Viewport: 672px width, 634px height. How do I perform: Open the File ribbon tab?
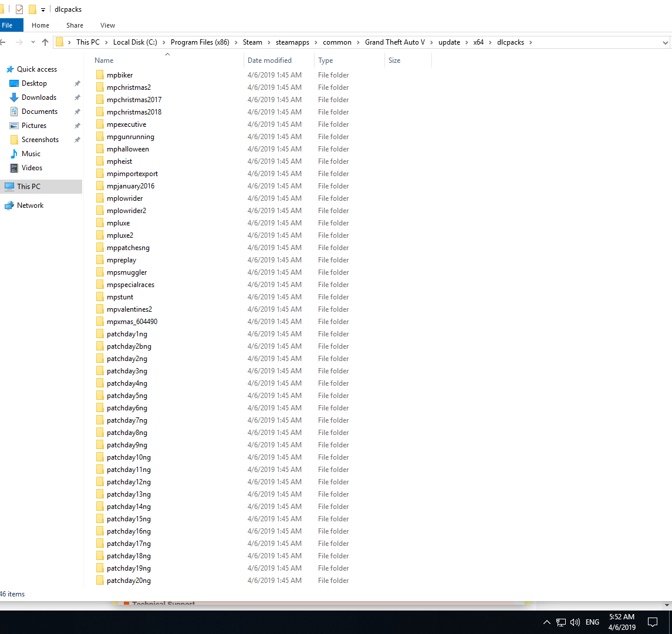(7, 25)
